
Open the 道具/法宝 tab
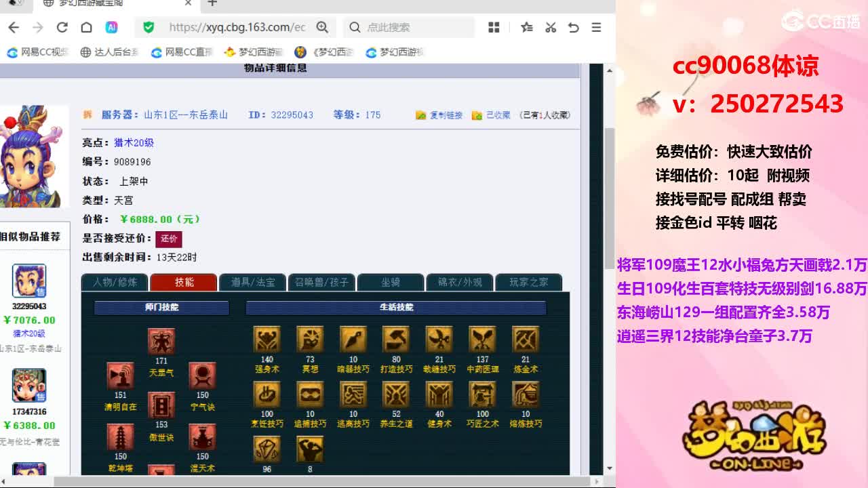point(253,282)
